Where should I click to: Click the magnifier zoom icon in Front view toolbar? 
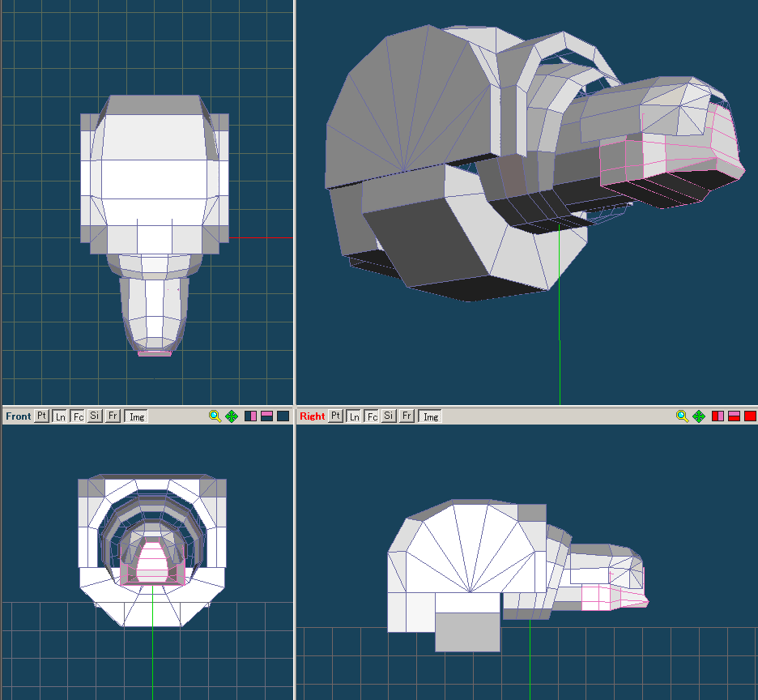coord(215,416)
